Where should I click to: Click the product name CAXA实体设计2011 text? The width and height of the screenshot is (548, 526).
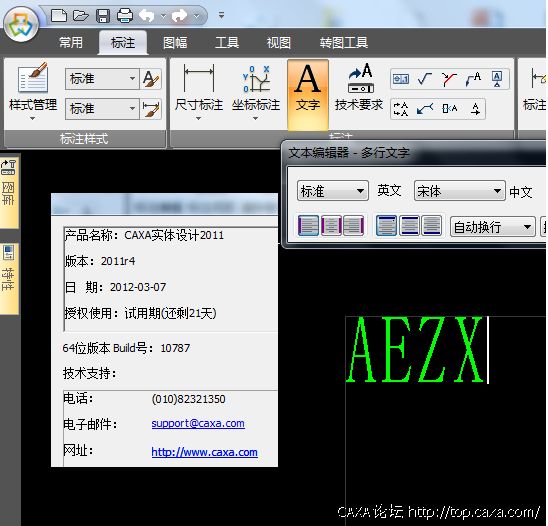(x=174, y=235)
